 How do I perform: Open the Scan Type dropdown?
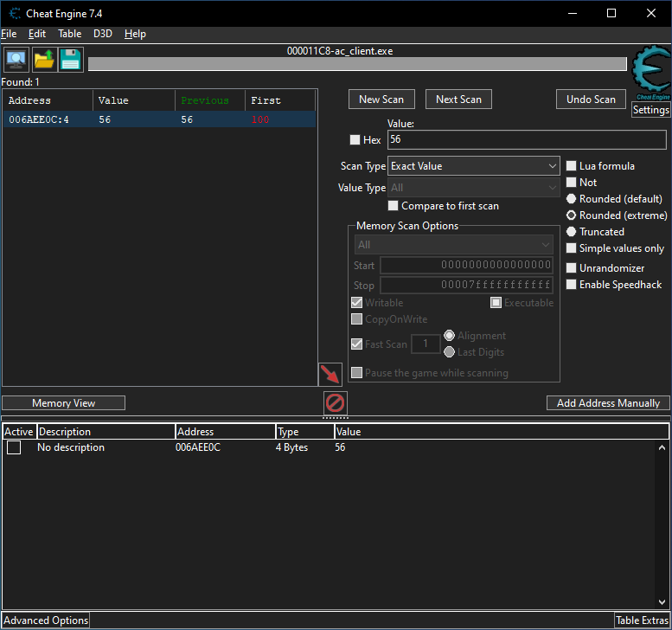point(473,166)
